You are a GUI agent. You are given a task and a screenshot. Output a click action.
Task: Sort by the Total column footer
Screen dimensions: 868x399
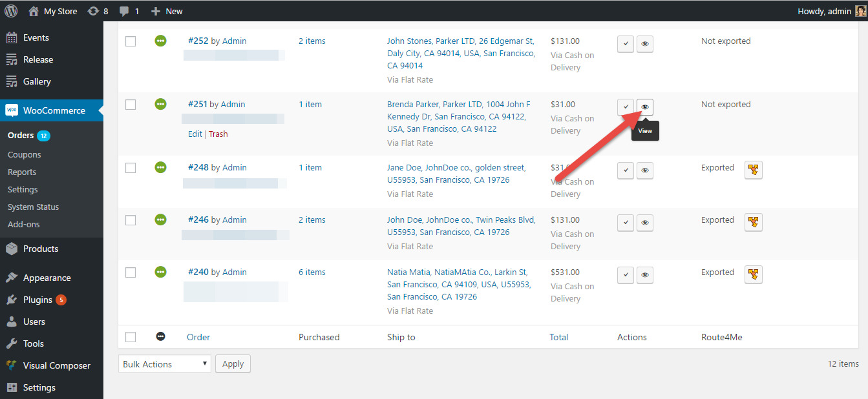click(558, 337)
